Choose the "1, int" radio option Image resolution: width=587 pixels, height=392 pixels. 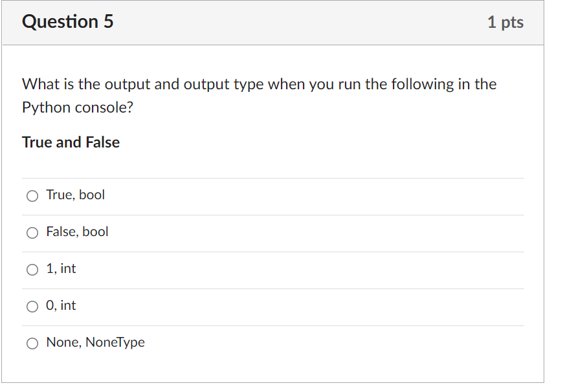(x=32, y=270)
